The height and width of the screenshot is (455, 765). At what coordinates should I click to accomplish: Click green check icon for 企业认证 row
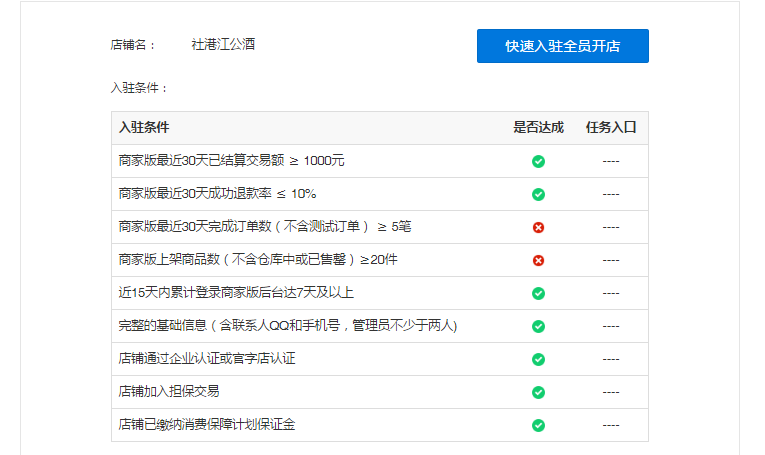pos(538,359)
